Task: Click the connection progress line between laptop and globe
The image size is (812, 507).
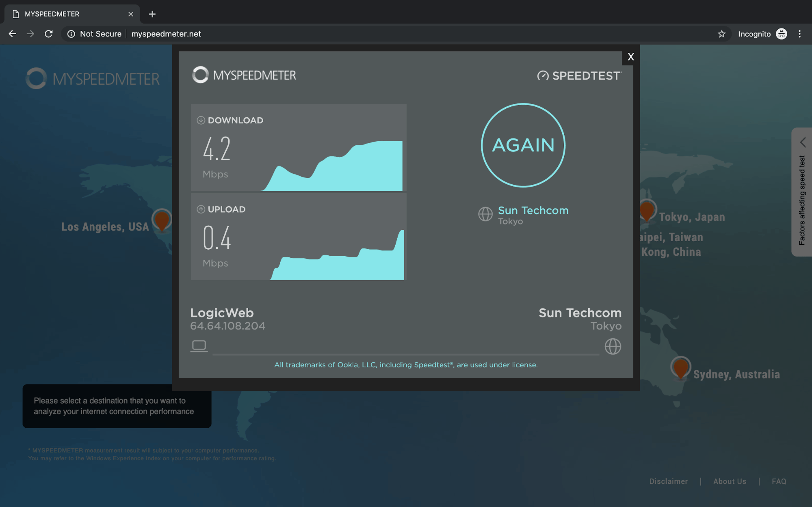Action: (406, 354)
